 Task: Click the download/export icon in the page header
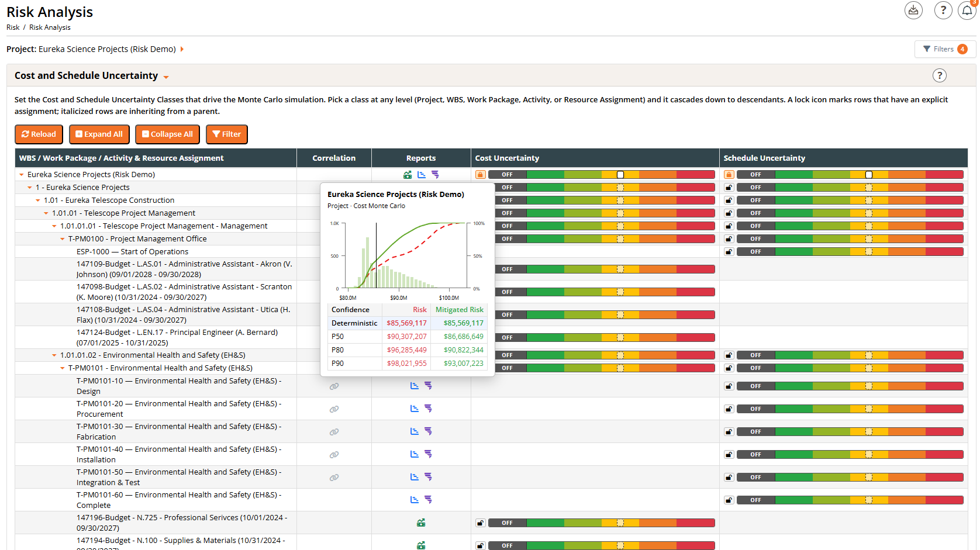click(913, 10)
